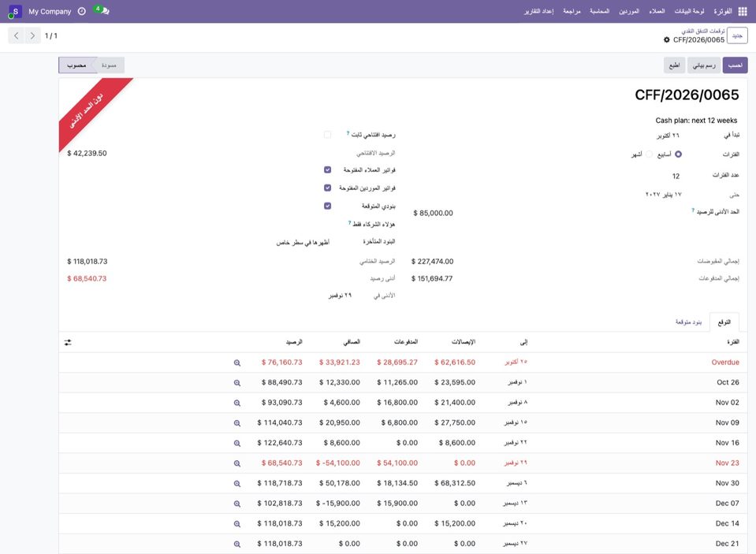This screenshot has height=554, width=756.
Task: Set status to محسوب
Action: coord(76,65)
